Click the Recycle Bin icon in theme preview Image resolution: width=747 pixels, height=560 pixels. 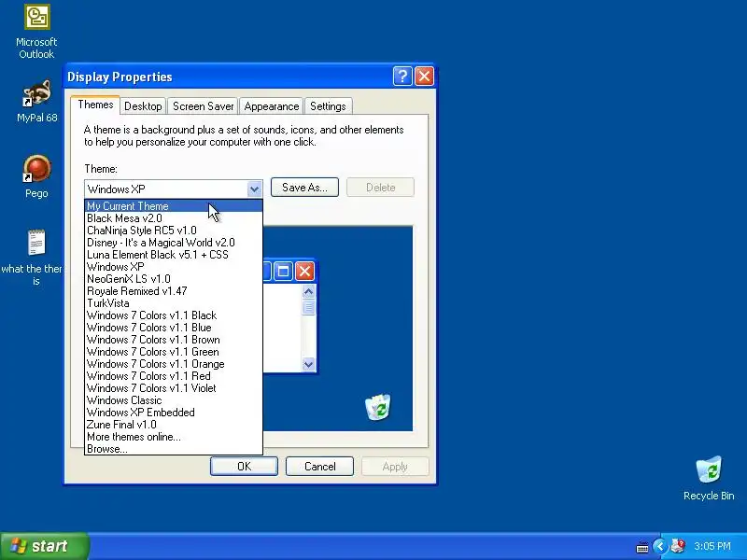[x=378, y=407]
